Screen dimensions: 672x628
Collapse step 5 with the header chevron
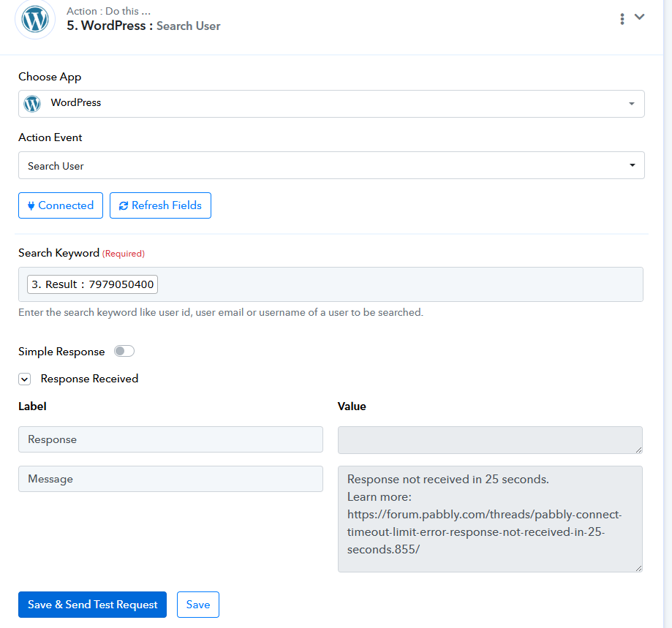click(639, 17)
